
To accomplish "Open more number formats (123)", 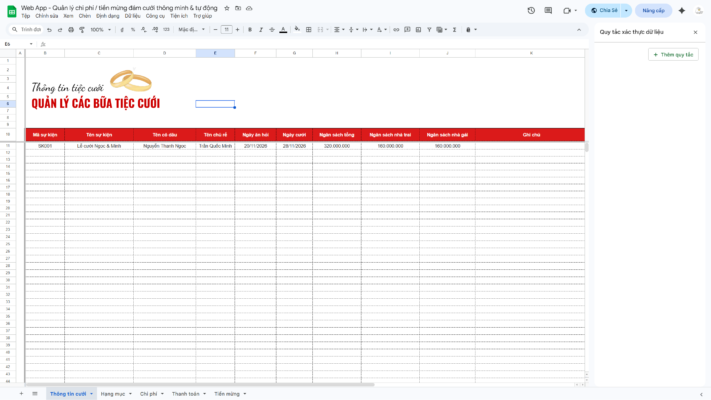I will pyautogui.click(x=166, y=29).
